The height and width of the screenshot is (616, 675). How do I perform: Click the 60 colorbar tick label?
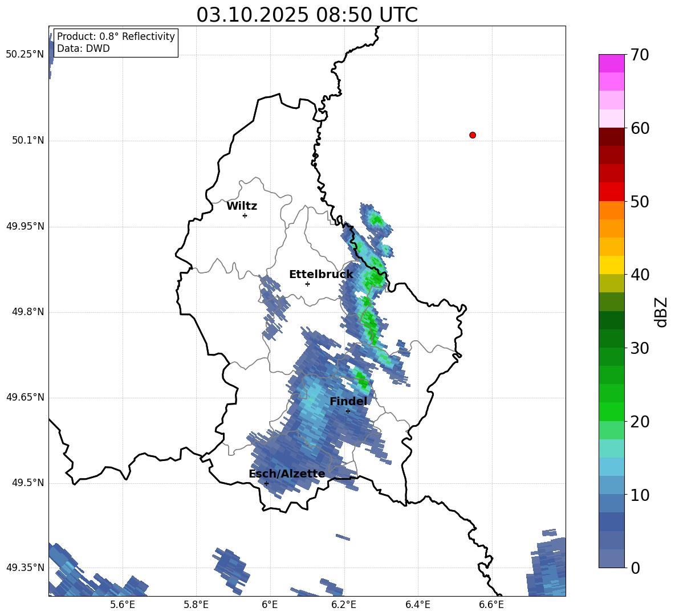tap(640, 128)
